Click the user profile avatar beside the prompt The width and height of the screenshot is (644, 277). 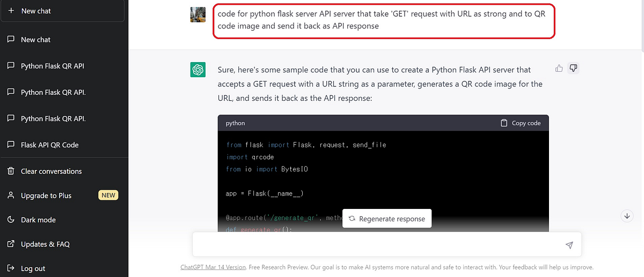pos(198,14)
